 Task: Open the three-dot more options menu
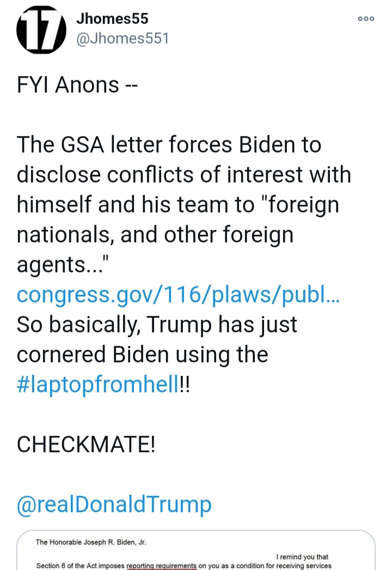pos(366,19)
